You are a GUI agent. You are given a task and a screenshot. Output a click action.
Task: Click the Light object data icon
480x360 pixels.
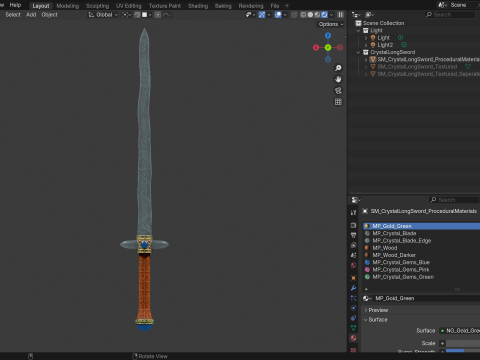401,38
